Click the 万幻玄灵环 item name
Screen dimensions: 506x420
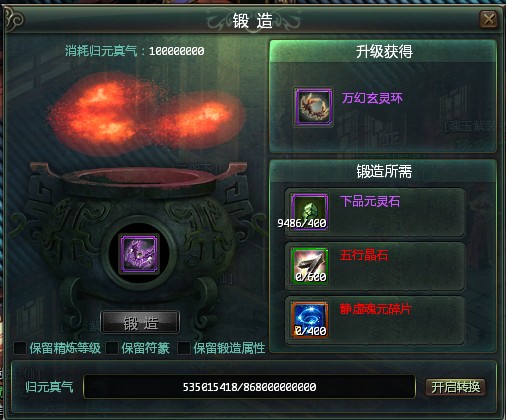372,98
